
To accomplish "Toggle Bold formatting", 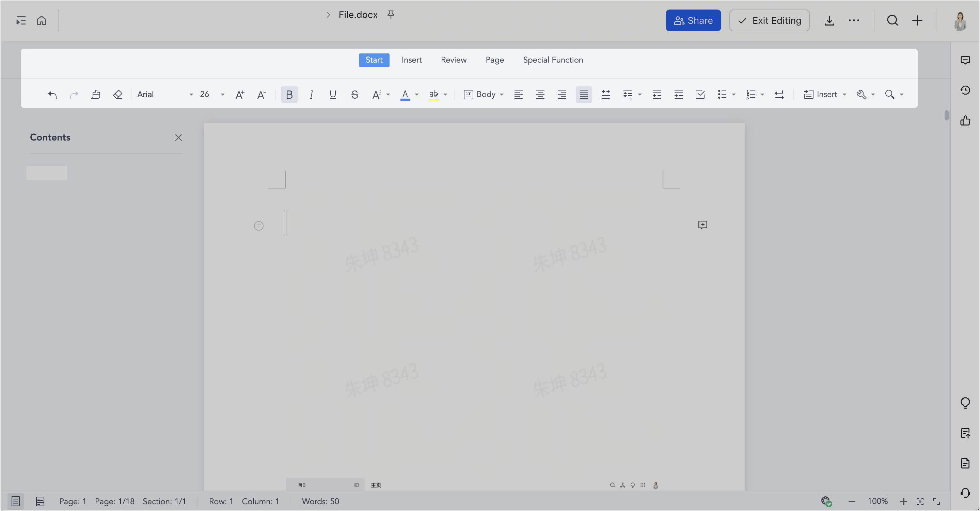I will point(289,94).
